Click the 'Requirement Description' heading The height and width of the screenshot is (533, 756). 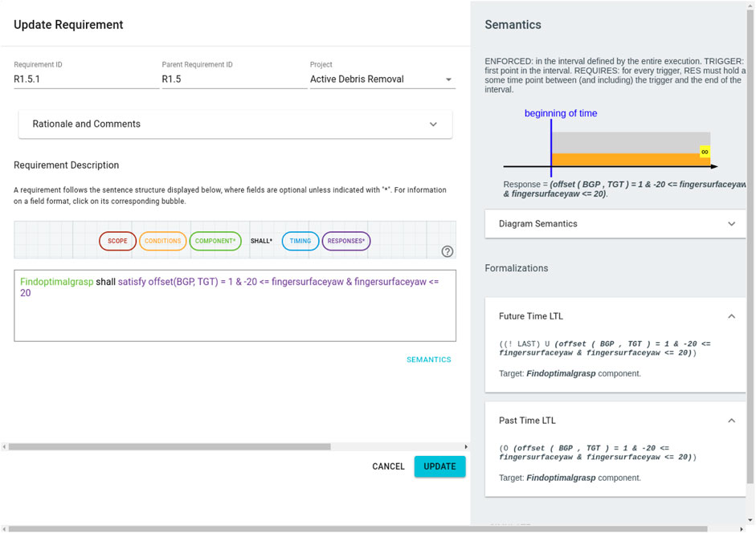pos(67,165)
